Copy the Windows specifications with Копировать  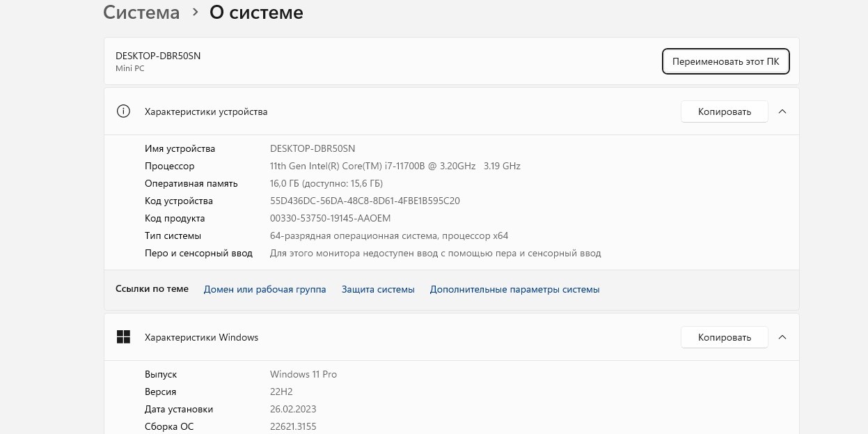724,337
